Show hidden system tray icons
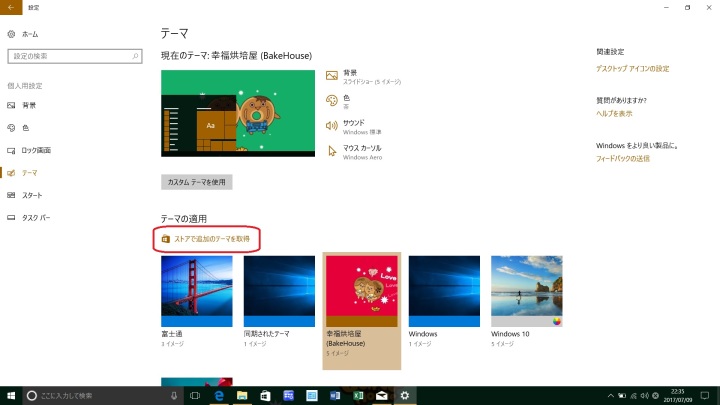The width and height of the screenshot is (720, 405). point(610,395)
